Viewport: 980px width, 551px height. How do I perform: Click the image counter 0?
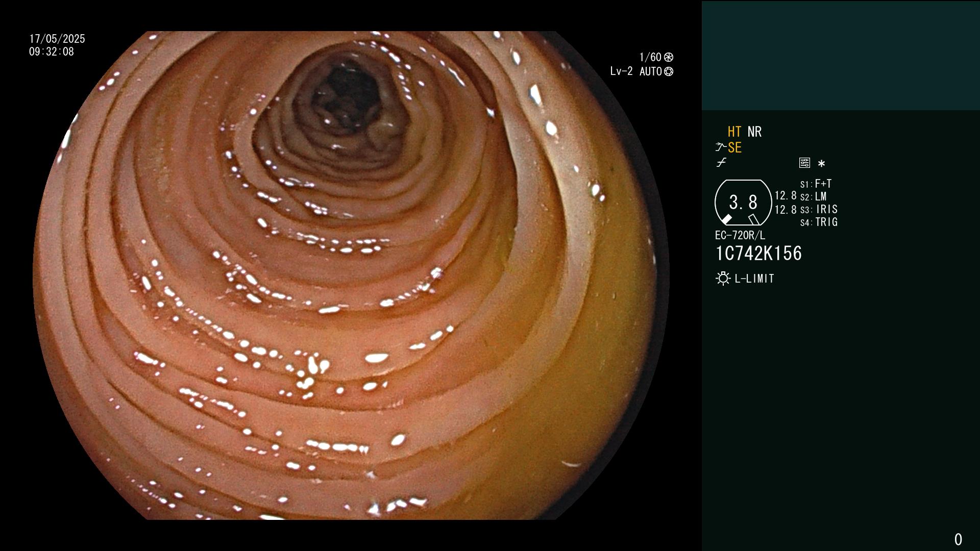coord(958,539)
